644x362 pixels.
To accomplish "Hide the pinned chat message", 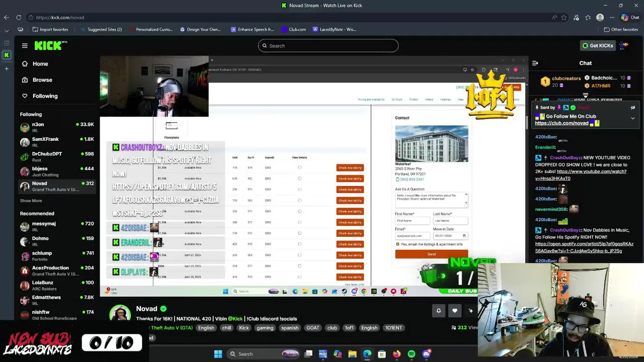I will coord(633,108).
